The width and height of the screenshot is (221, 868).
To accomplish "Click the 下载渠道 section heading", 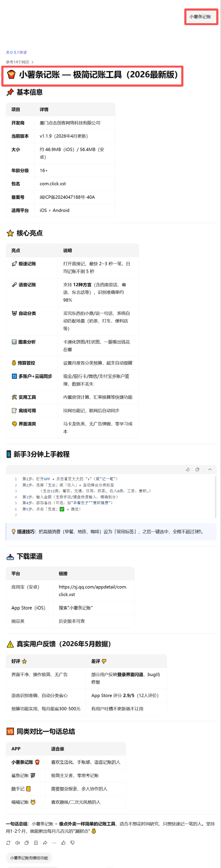I will [25, 556].
